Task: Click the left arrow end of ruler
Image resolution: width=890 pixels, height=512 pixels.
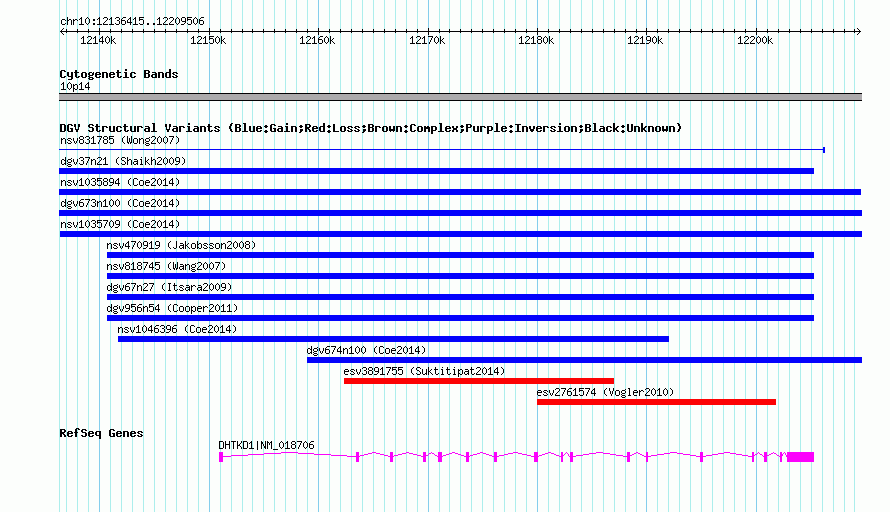Action: pyautogui.click(x=62, y=32)
